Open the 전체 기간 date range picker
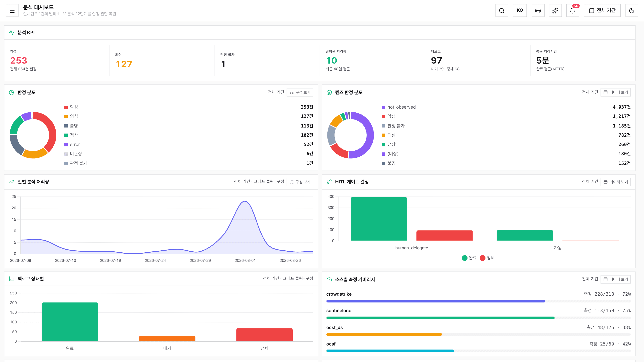This screenshot has height=362, width=644. click(602, 10)
